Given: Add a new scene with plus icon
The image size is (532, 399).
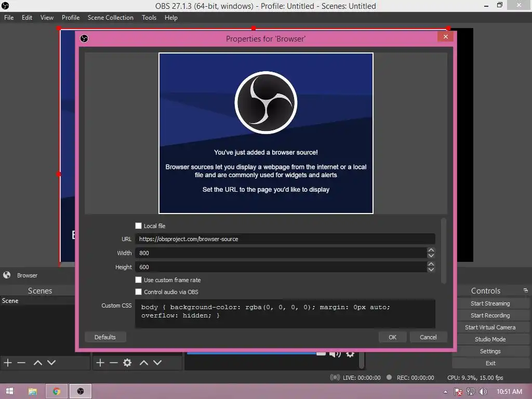Looking at the screenshot, I should point(8,363).
